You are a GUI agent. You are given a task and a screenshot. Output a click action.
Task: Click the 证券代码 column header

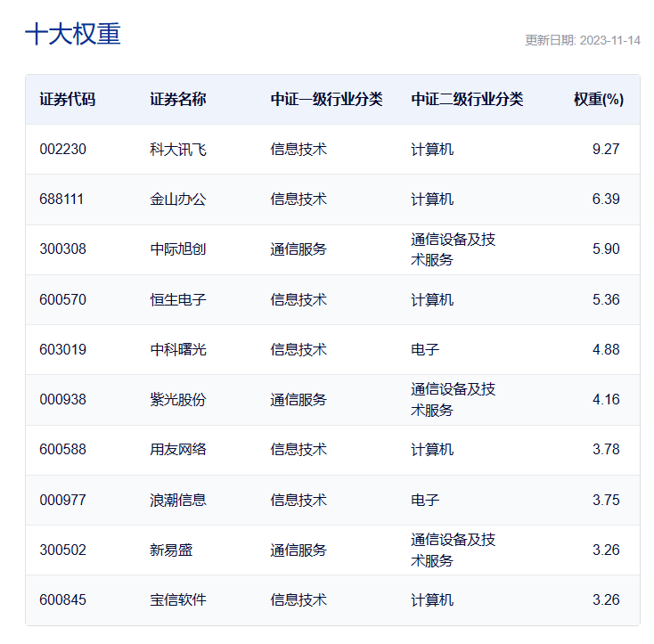point(68,99)
